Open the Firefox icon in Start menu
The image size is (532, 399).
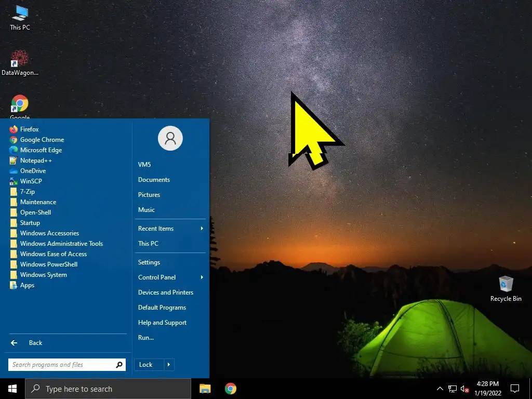14,129
